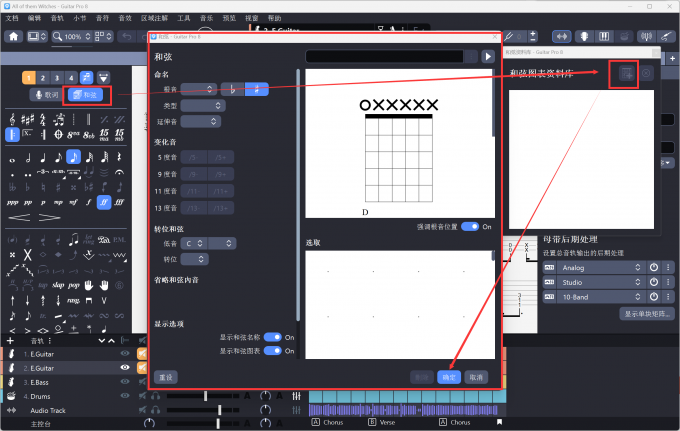Select voice 1 in the edit panel
Viewport: 680px width, 431px height.
click(x=30, y=77)
